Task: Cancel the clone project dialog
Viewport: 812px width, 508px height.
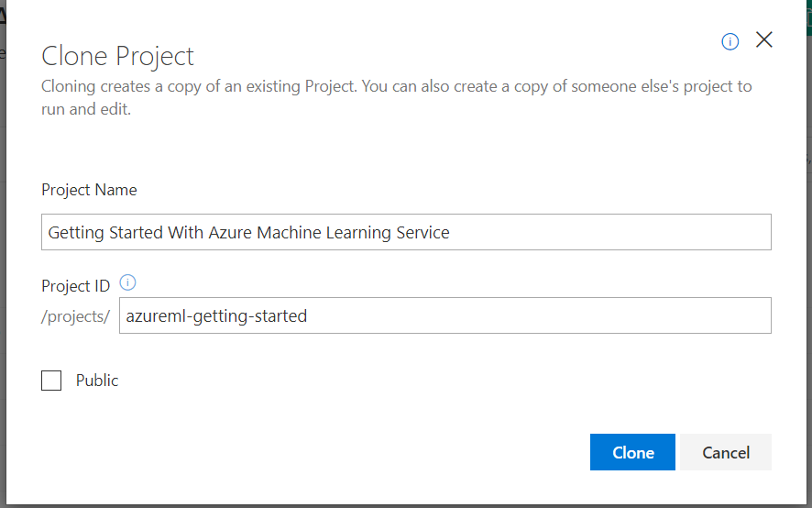Action: pyautogui.click(x=726, y=452)
